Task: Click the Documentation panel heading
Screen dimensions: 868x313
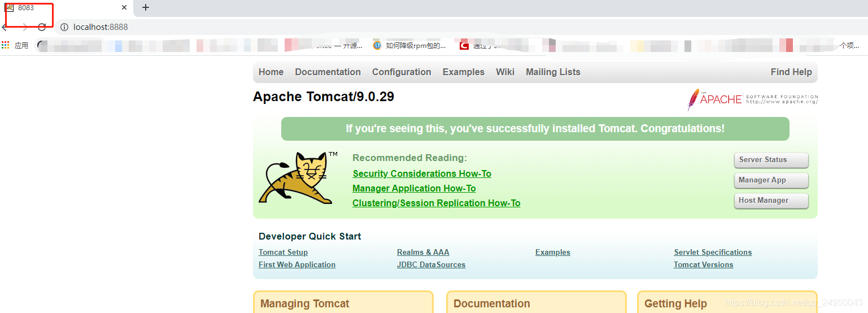Action: point(492,303)
